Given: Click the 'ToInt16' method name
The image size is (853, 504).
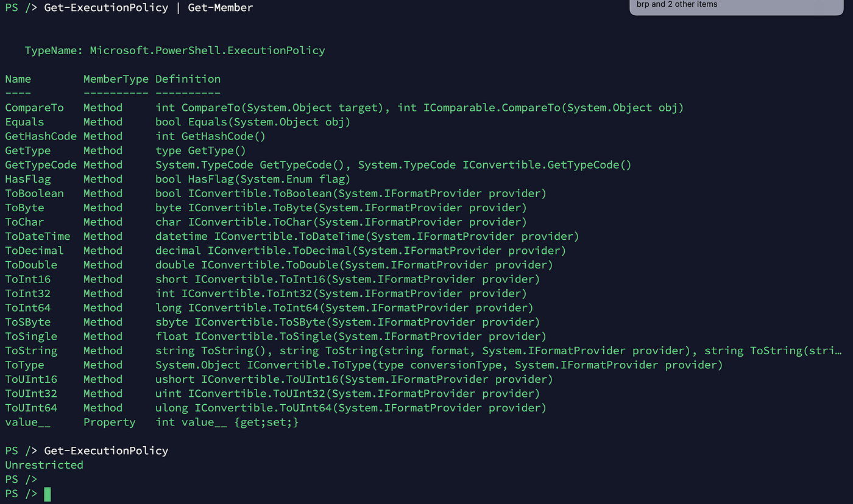Looking at the screenshot, I should (28, 279).
